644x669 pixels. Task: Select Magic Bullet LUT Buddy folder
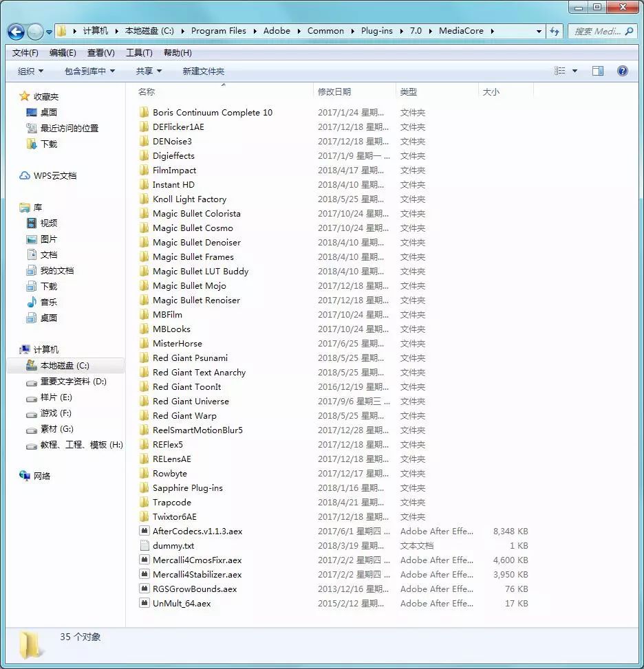click(200, 272)
